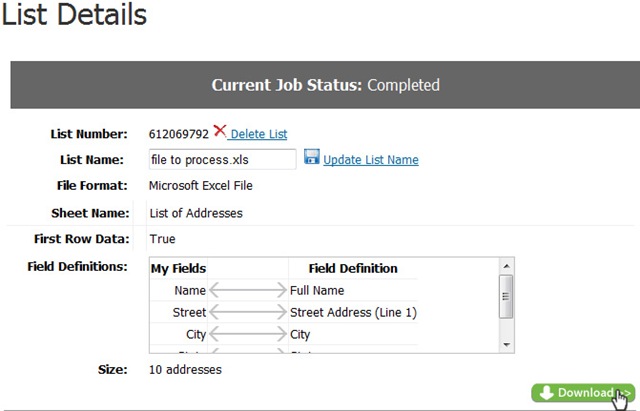Click the 'List Details' page heading
This screenshot has width=640, height=411.
pyautogui.click(x=74, y=15)
